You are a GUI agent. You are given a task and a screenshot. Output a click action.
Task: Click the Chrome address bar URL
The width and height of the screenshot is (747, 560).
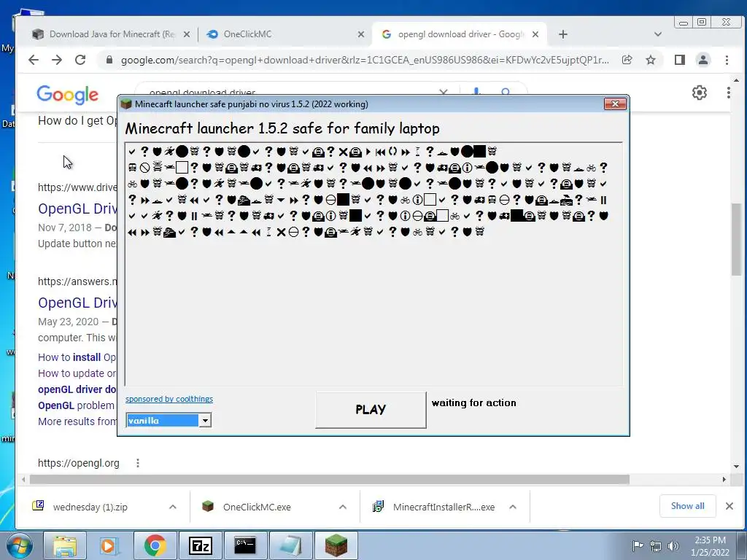click(x=365, y=60)
